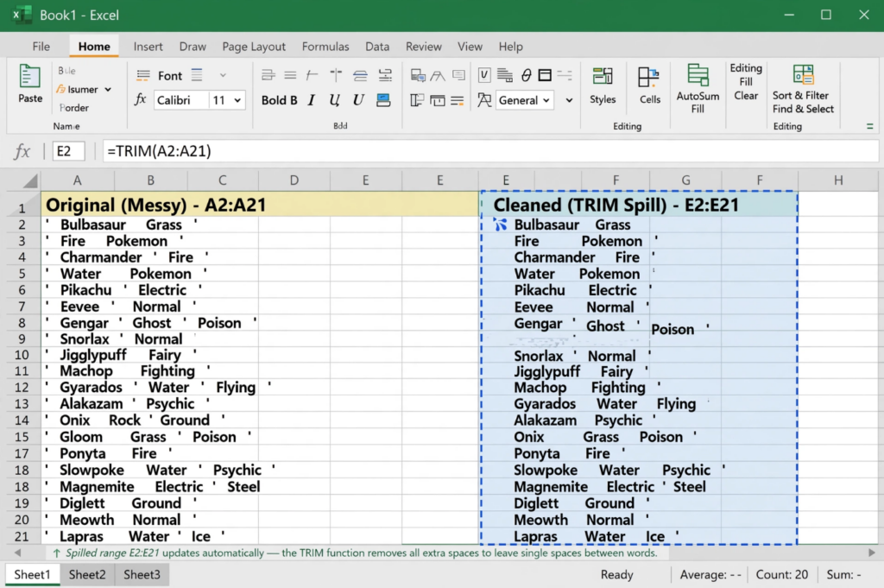Apply Bold B formatting
The width and height of the screenshot is (884, 588).
point(279,100)
